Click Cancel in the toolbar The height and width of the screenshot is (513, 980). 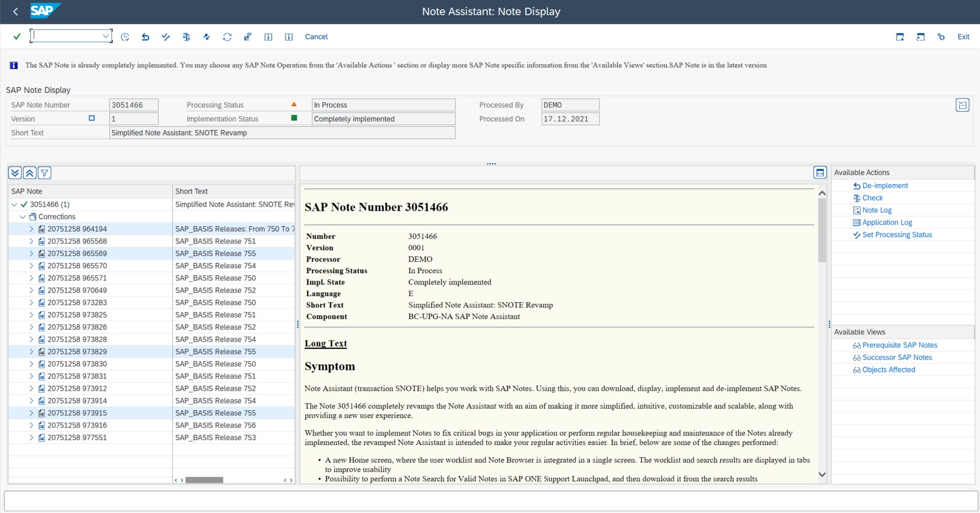[316, 37]
